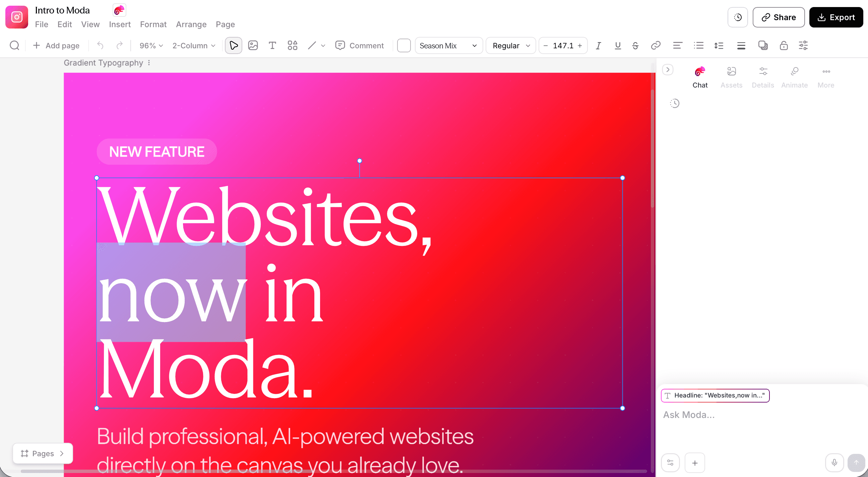This screenshot has width=868, height=477.
Task: Click the Instagram project logo icon
Action: point(16,17)
